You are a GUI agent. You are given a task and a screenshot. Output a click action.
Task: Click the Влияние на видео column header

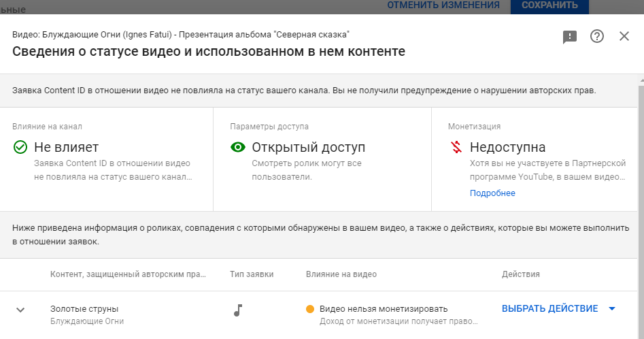341,274
